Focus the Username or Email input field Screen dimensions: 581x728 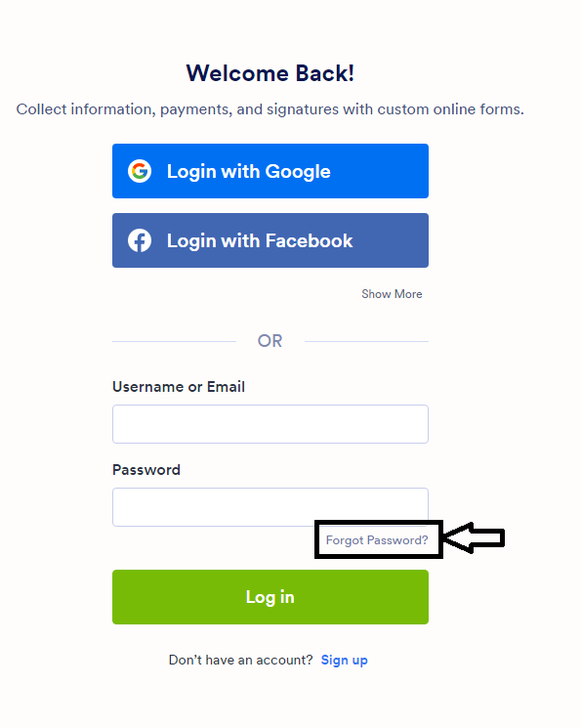click(x=270, y=424)
